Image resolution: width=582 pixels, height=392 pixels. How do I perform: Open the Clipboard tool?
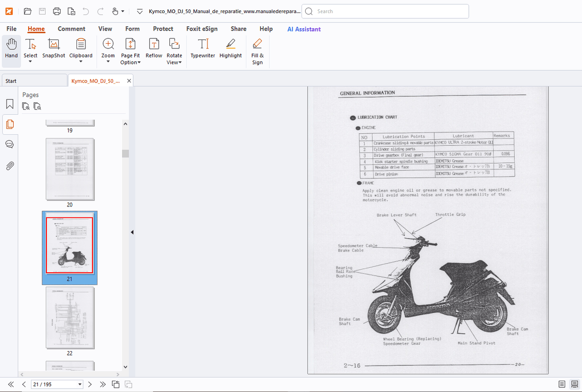tap(81, 48)
